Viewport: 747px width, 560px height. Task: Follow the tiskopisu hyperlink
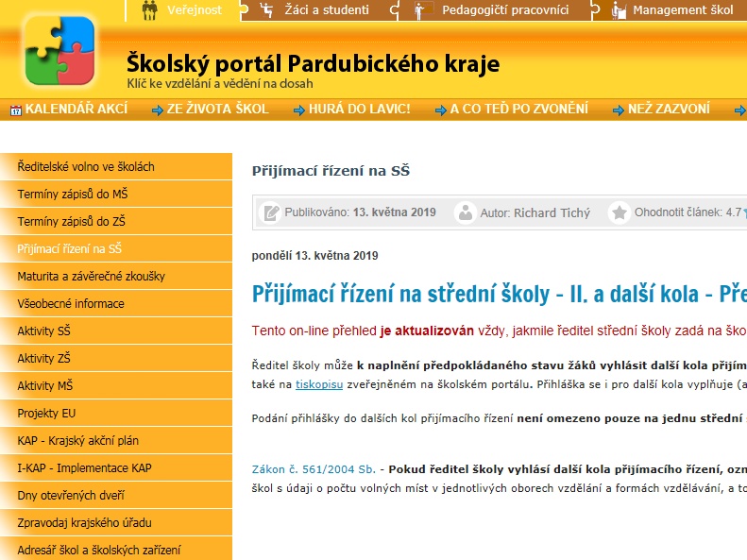tap(318, 384)
